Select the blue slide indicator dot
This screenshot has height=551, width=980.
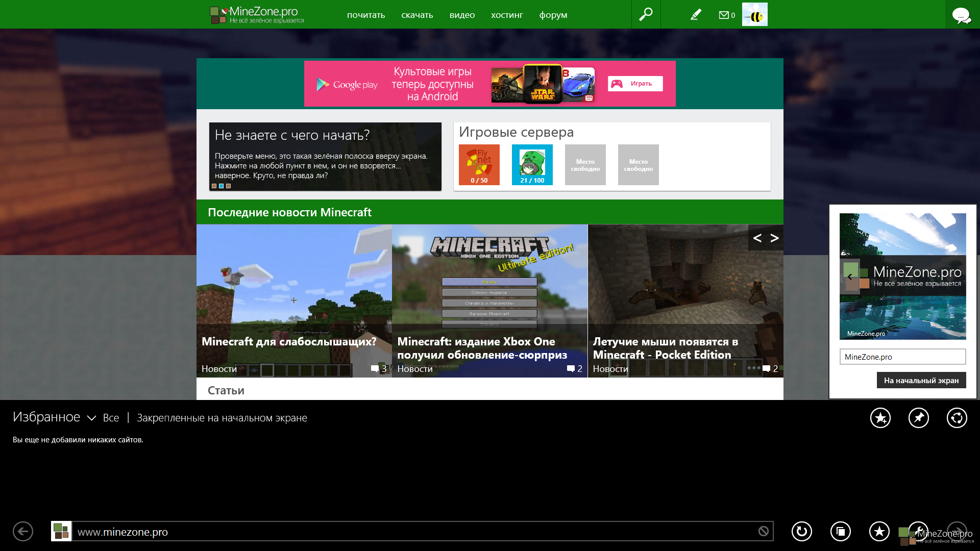tap(222, 186)
